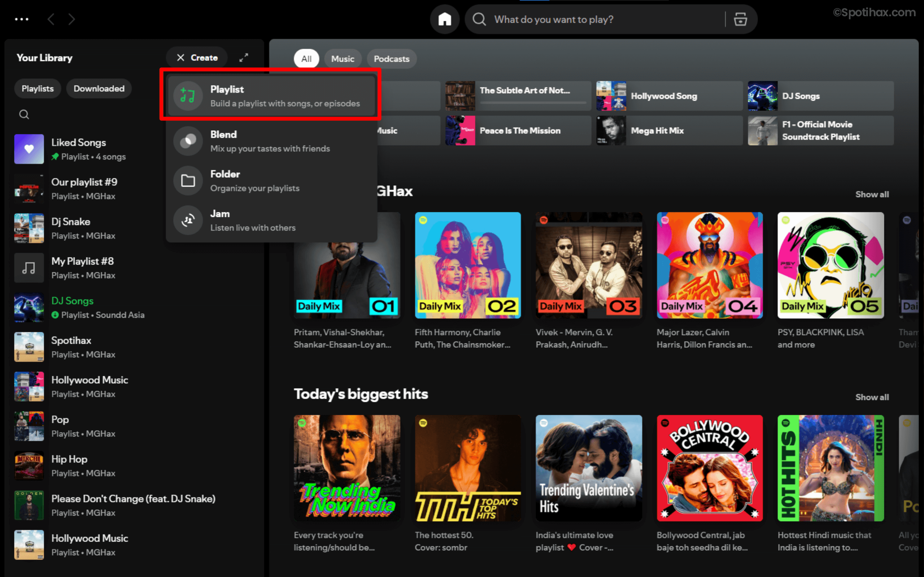This screenshot has width=924, height=577.
Task: Open Hollywood Music playlist below Spotihax
Action: point(134,387)
